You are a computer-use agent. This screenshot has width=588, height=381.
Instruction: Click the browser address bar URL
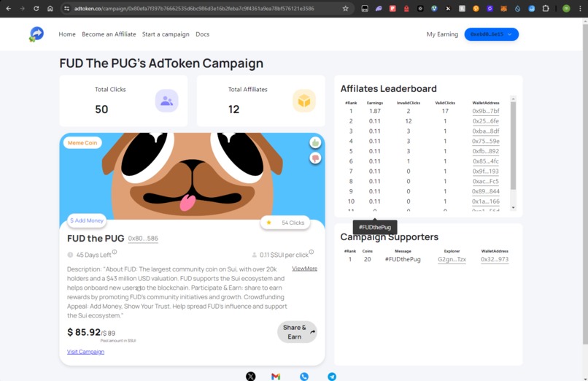point(194,8)
